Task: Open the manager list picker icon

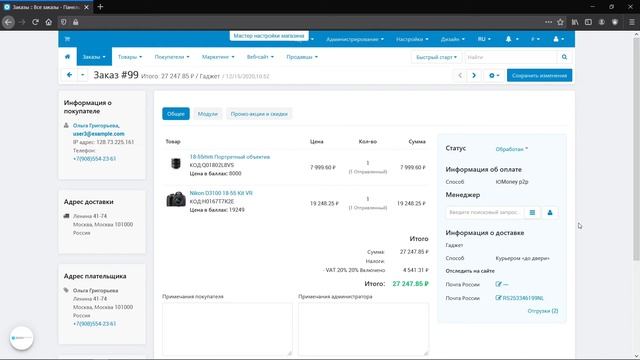Action: coord(532,212)
